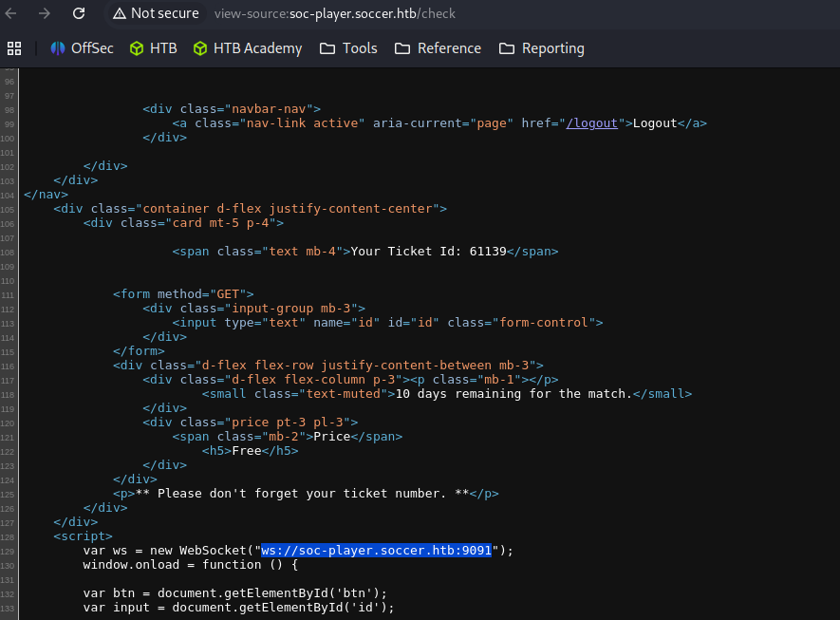Follow the /logout link in the source
Viewport: 840px width, 620px height.
592,123
